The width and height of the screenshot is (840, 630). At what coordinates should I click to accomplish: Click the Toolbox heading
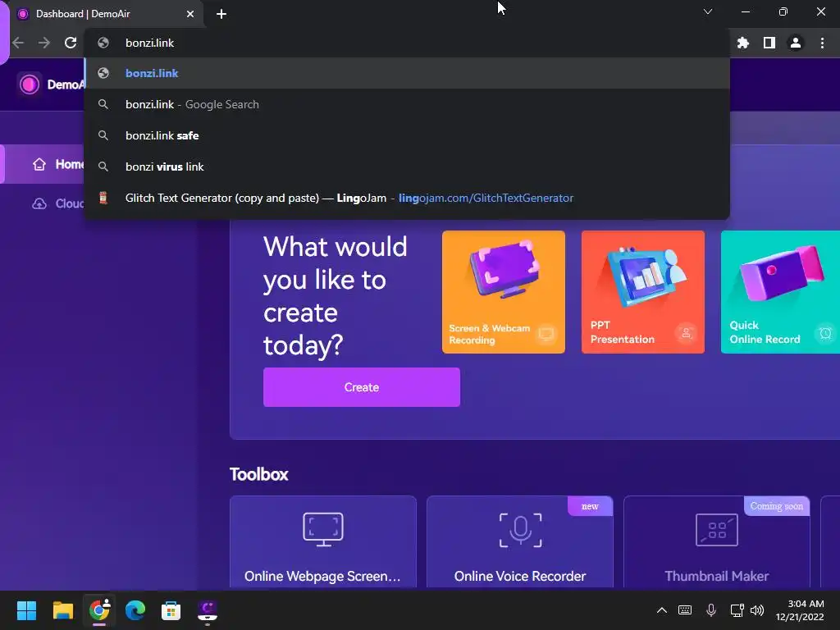click(258, 474)
